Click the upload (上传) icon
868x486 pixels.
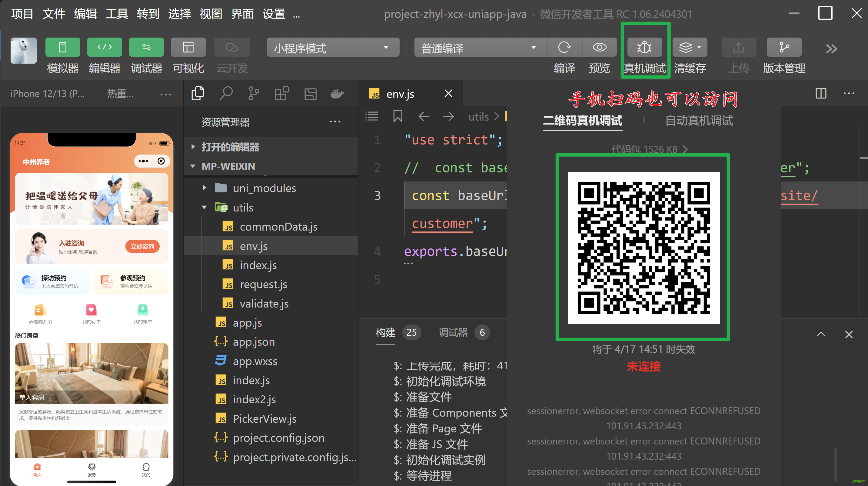click(x=739, y=47)
